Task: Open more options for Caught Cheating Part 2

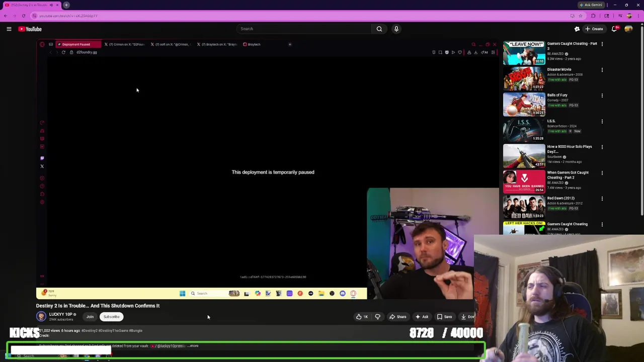Action: pos(602,173)
